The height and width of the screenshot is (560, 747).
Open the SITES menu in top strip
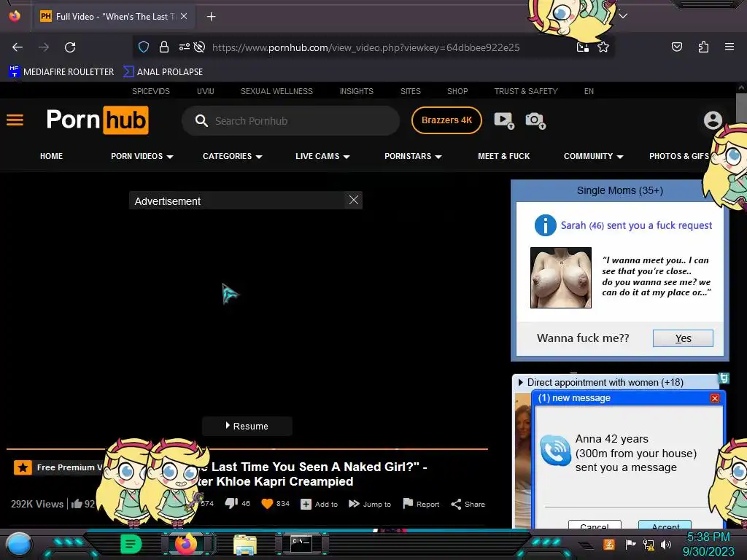[x=410, y=91]
